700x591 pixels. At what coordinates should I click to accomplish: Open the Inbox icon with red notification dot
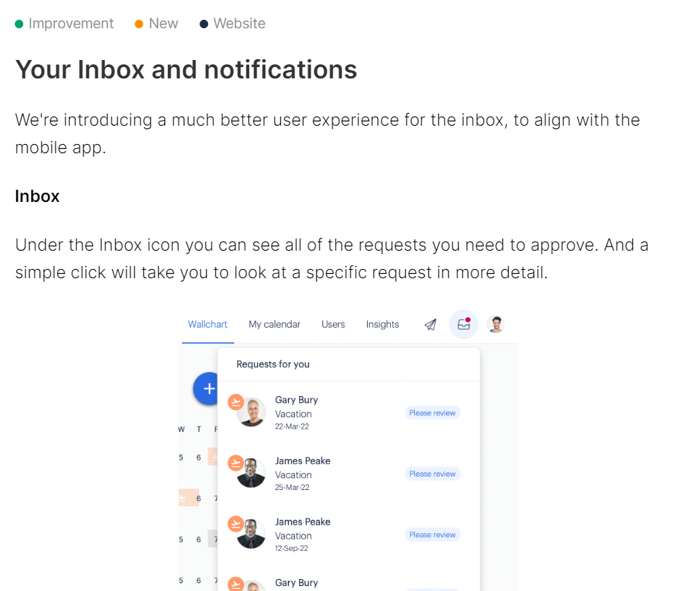(x=464, y=324)
